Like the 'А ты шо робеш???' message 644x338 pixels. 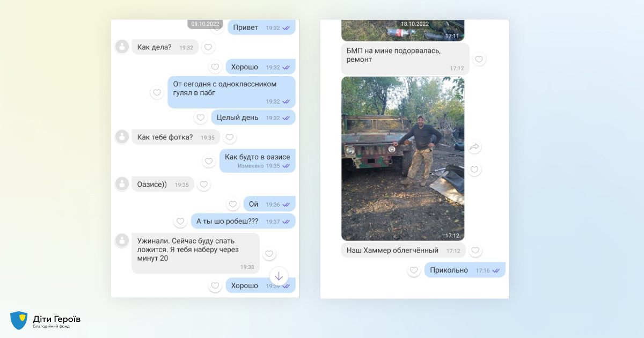pyautogui.click(x=180, y=221)
